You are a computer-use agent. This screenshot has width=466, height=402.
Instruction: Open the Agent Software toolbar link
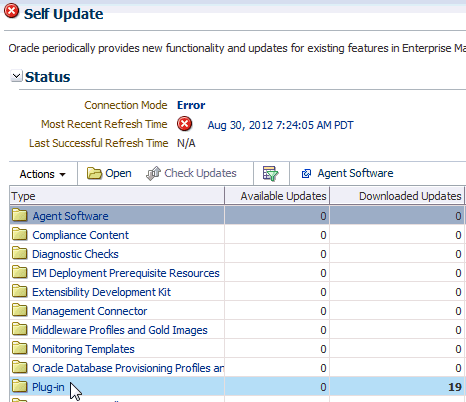[355, 173]
